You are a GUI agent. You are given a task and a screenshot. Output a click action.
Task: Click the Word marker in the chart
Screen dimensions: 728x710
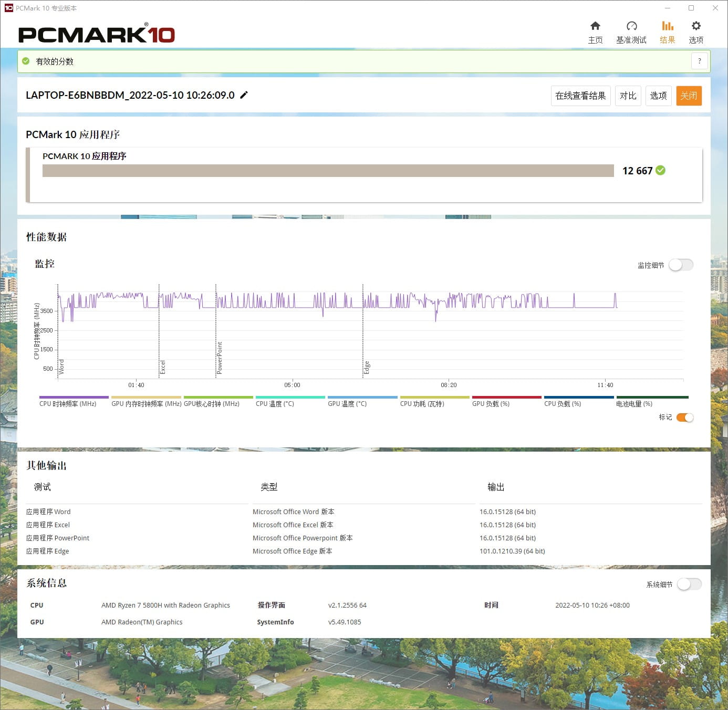61,367
